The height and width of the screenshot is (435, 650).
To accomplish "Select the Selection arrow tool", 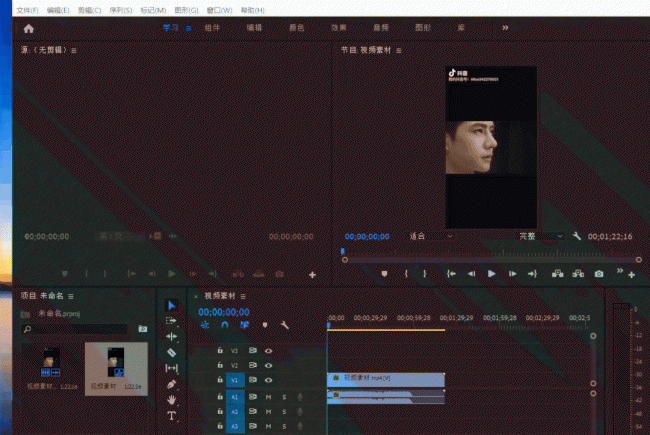I will coord(171,306).
